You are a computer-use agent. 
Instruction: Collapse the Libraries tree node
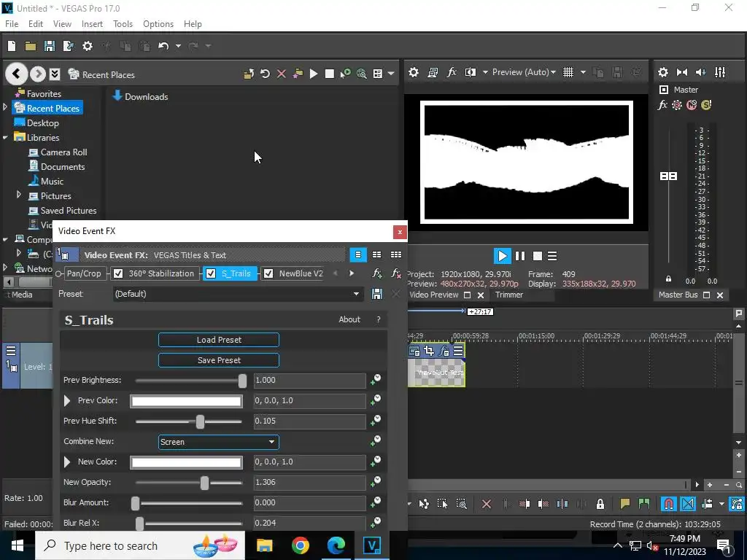coord(5,138)
